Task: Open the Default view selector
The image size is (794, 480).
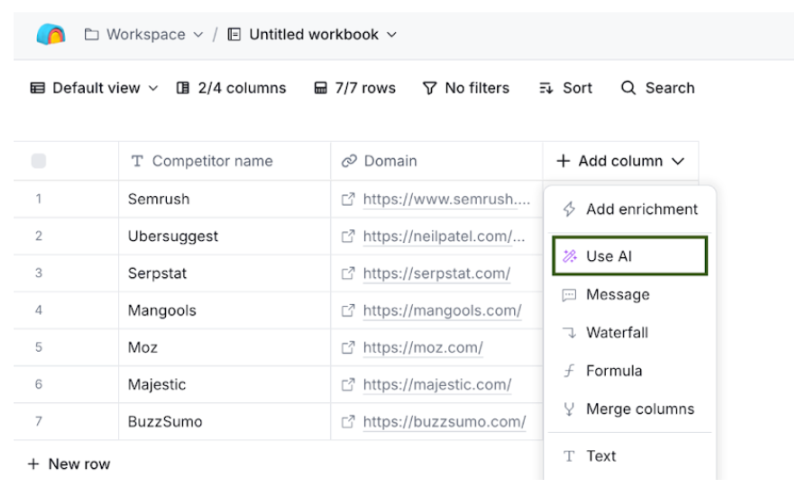Action: coord(94,88)
